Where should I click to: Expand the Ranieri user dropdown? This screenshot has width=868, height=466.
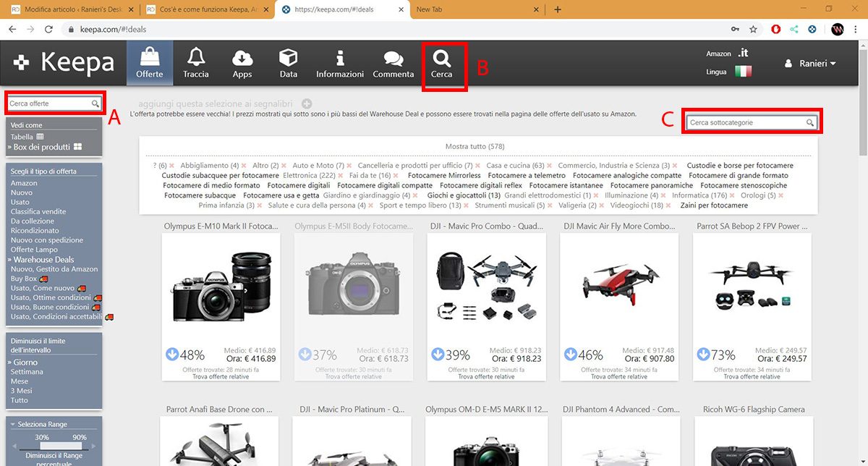coord(810,64)
